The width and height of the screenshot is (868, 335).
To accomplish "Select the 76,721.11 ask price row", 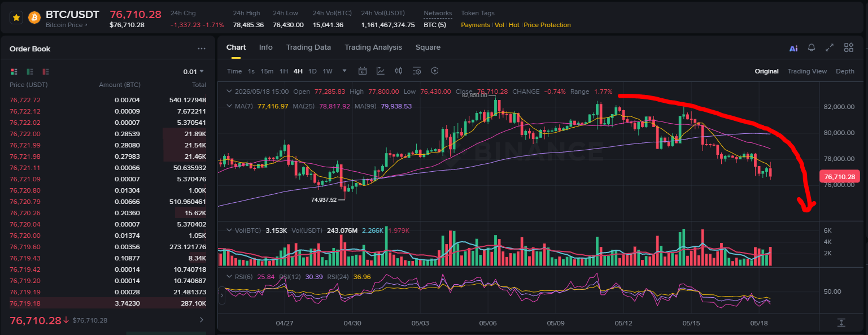I will 107,168.
